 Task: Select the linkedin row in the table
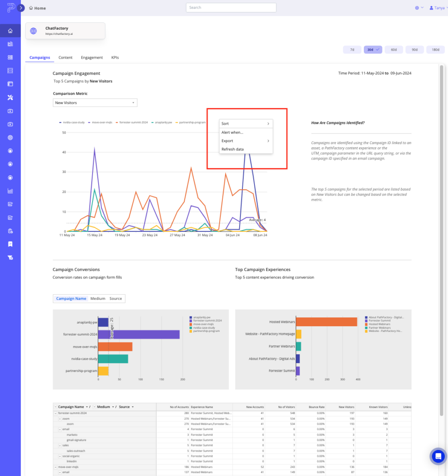(232, 462)
